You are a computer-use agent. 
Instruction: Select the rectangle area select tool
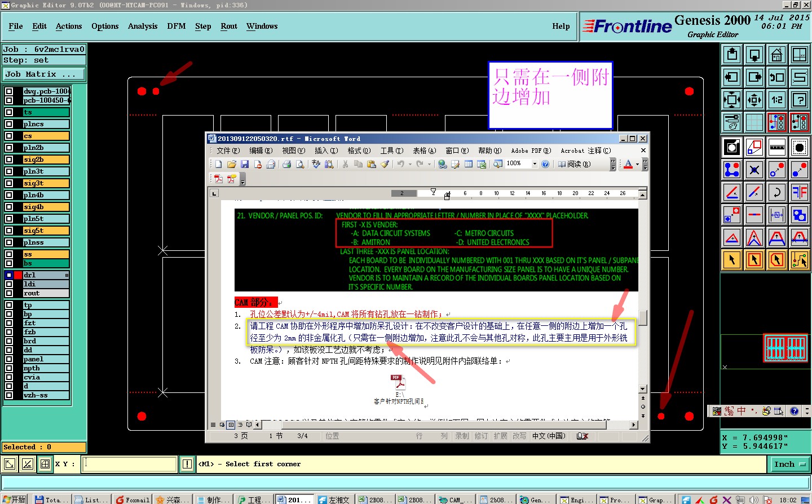[x=754, y=260]
